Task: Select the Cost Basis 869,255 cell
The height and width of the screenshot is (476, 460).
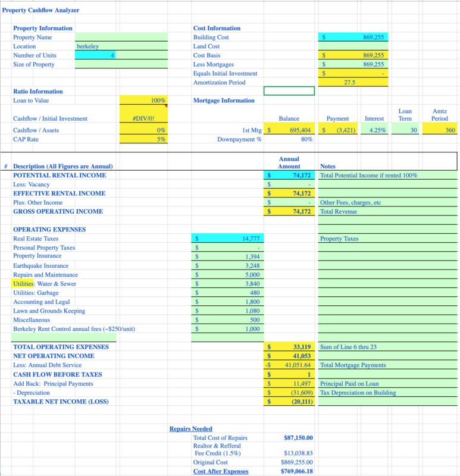Action: click(x=353, y=55)
